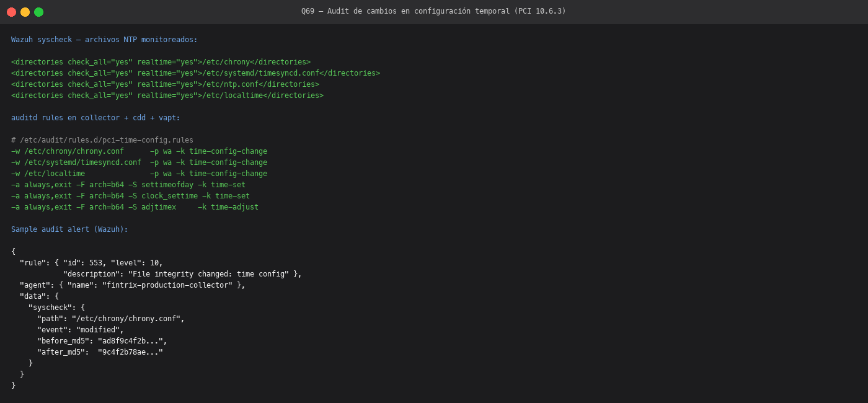Click the -w /etc/localtime audit rule

(139, 174)
